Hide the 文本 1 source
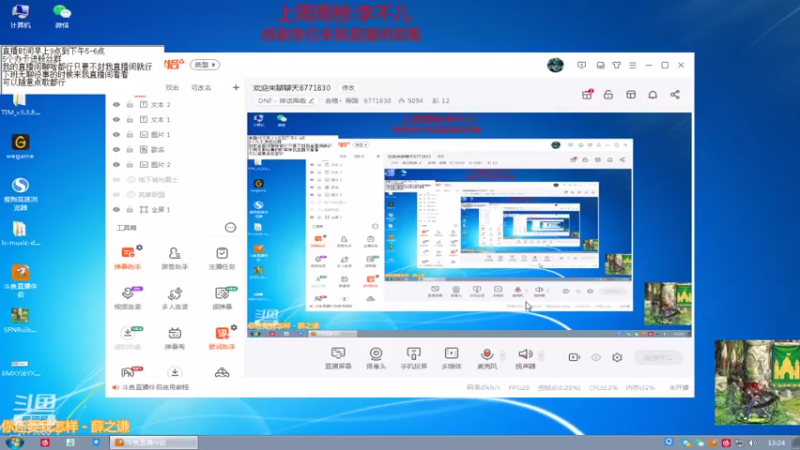Screen dimensions: 800x450 pos(116,119)
